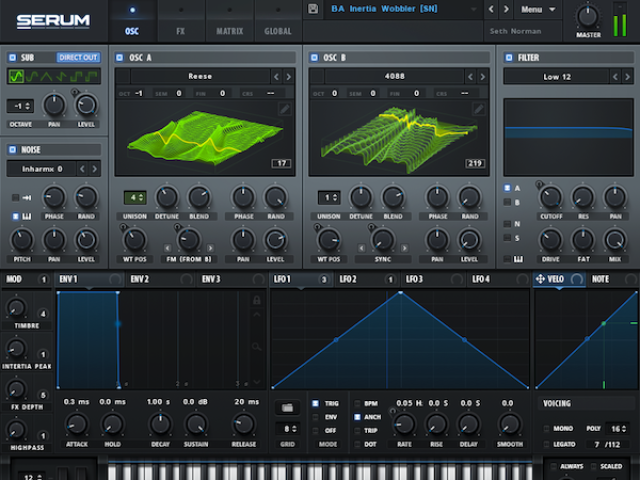Image resolution: width=640 pixels, height=480 pixels.
Task: Next filter type arrow
Action: (627, 77)
